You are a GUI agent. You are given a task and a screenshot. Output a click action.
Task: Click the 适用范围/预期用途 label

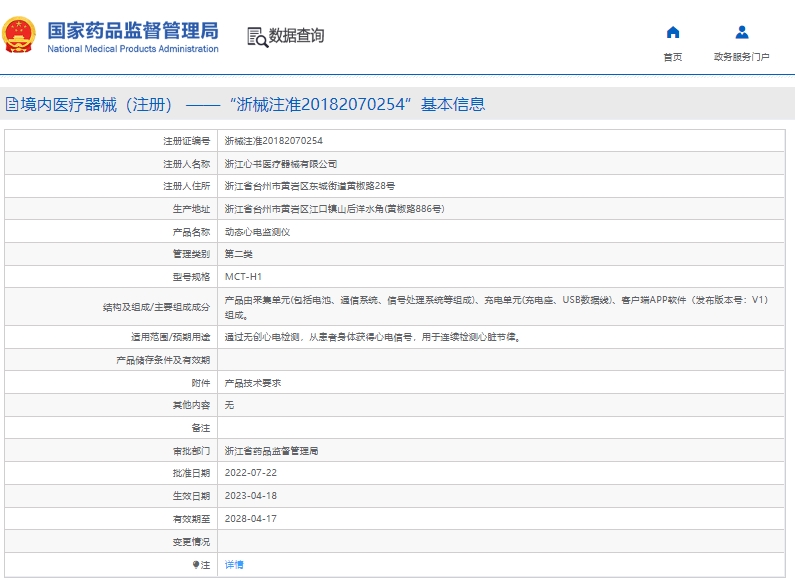[x=170, y=337]
